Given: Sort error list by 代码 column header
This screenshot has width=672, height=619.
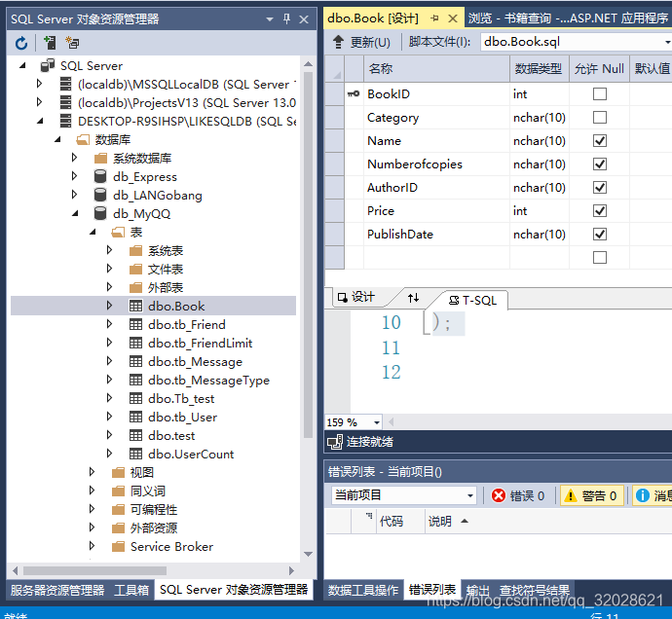Looking at the screenshot, I should (392, 522).
